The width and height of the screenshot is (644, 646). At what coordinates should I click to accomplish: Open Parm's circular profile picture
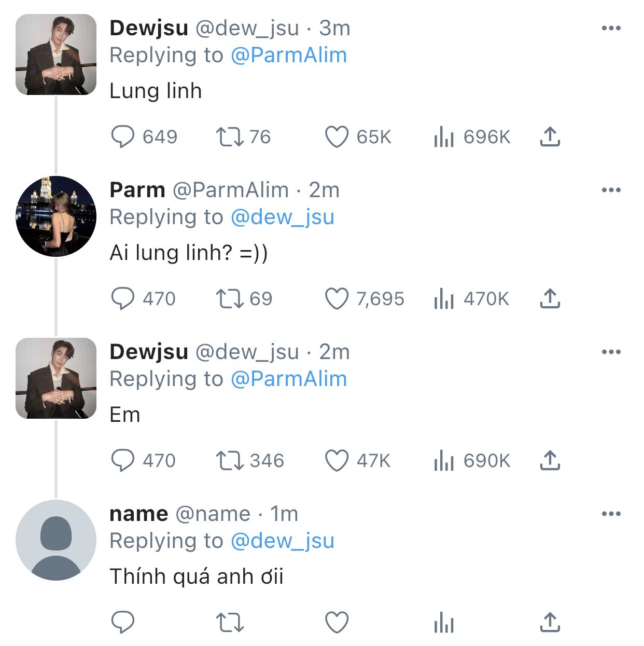(56, 216)
